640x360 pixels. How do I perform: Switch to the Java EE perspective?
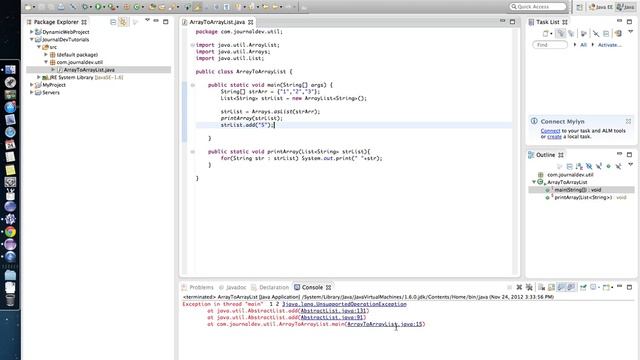(x=601, y=7)
